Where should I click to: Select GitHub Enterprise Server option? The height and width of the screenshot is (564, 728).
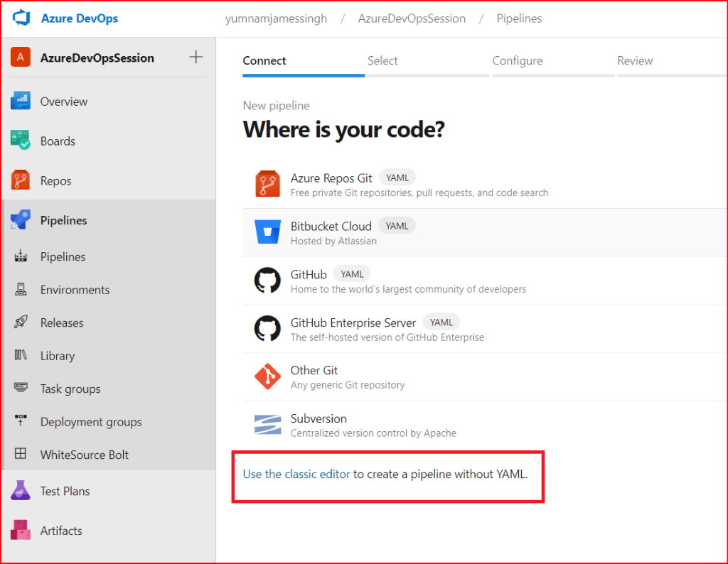click(353, 323)
